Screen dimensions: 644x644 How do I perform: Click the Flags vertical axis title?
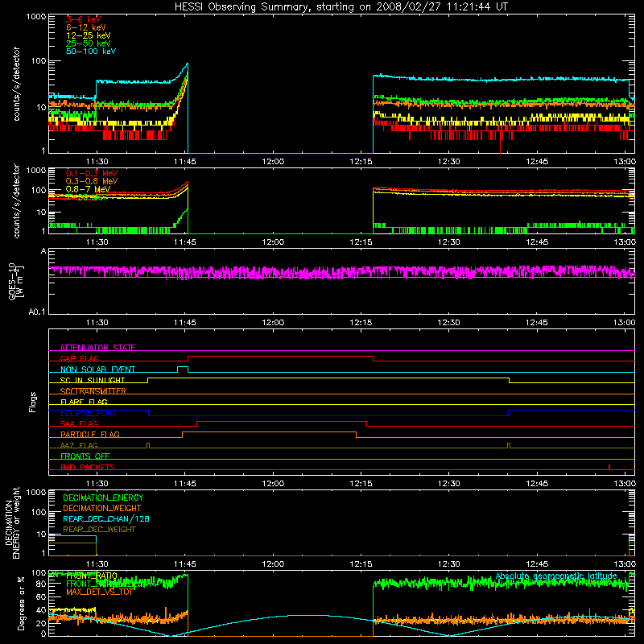coord(33,402)
